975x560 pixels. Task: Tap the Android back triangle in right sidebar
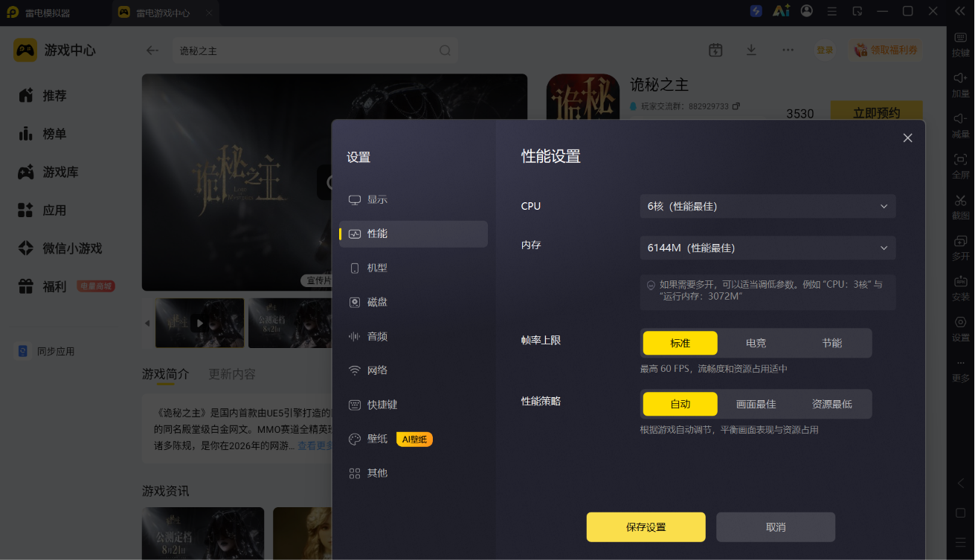tap(961, 483)
